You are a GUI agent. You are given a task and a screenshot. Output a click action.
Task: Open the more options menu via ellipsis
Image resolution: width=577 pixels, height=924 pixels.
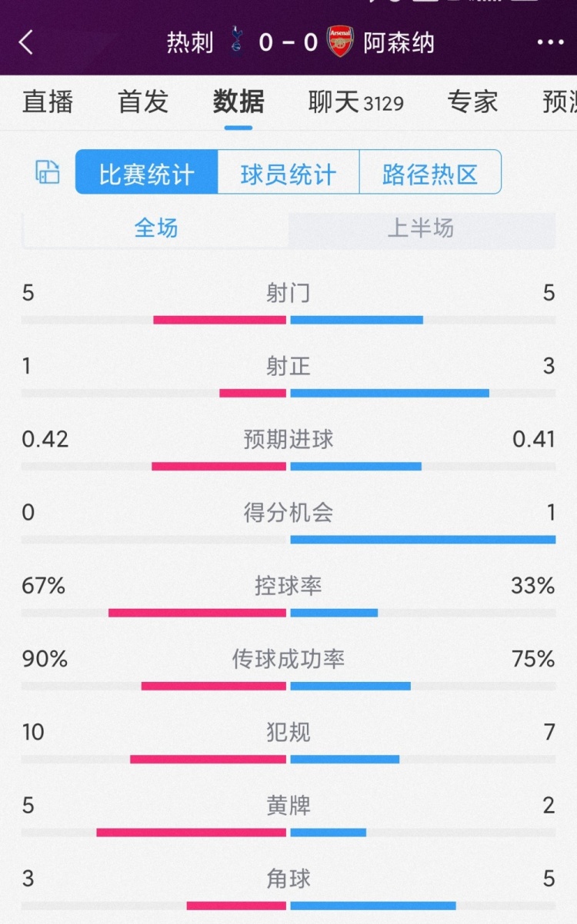tap(549, 43)
